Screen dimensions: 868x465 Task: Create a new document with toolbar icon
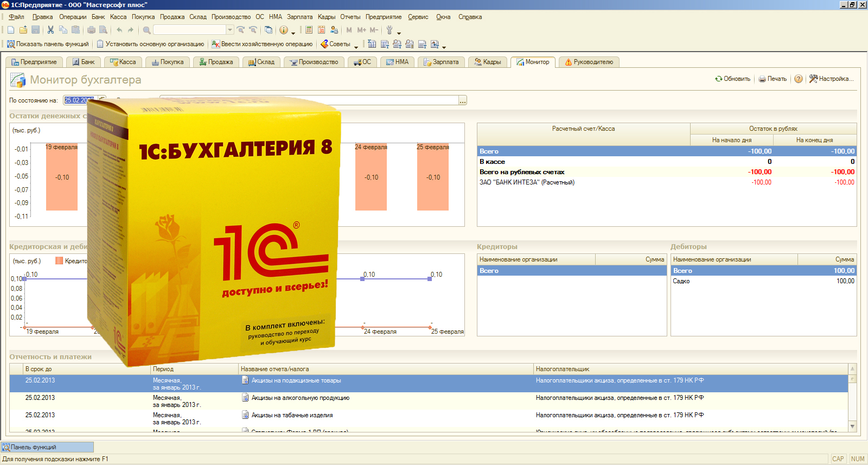[11, 30]
